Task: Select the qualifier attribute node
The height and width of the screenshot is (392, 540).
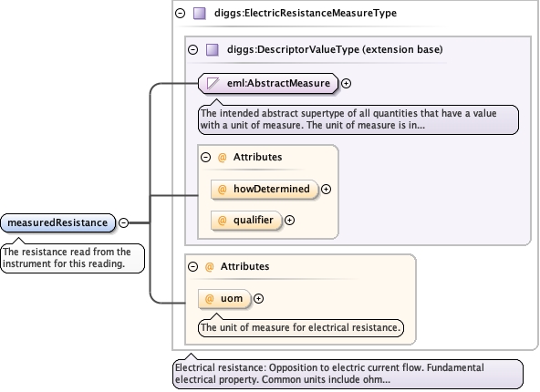Action: [x=246, y=221]
